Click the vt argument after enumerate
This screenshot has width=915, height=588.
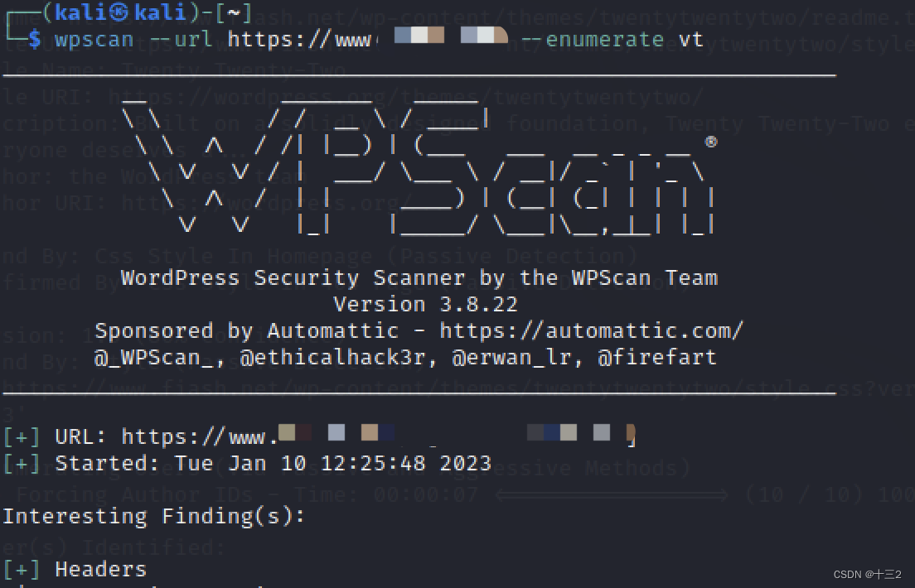pos(690,40)
